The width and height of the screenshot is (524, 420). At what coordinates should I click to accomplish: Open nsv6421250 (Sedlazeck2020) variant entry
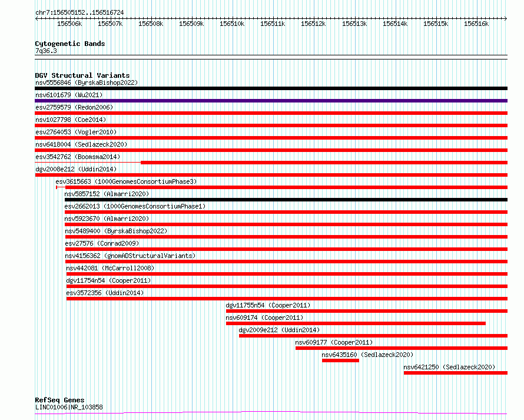(449, 367)
